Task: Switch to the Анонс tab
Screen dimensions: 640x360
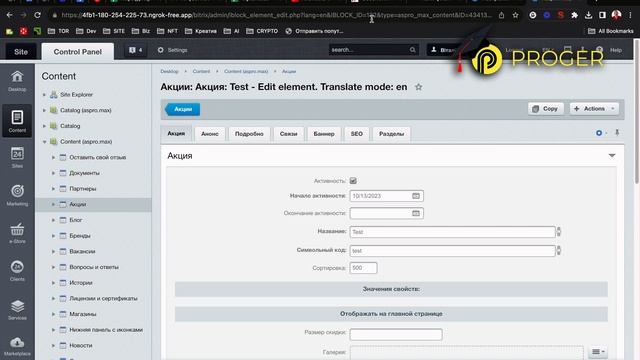Action: (x=210, y=134)
